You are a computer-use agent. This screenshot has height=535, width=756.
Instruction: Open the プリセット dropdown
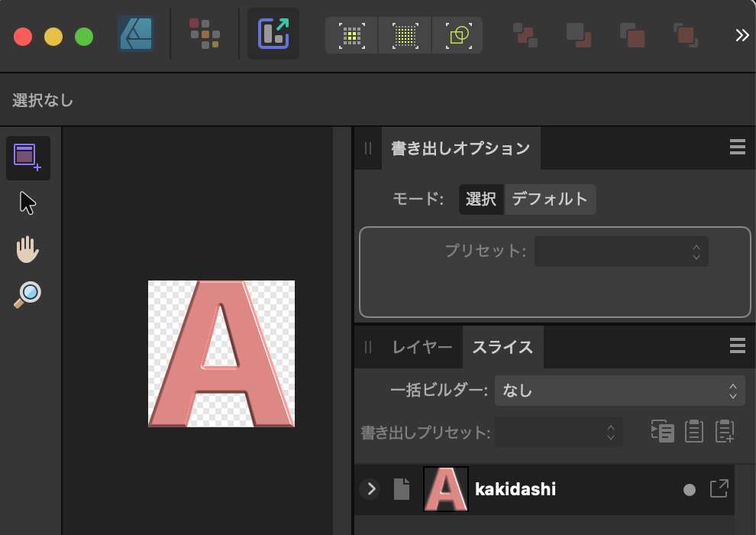(621, 251)
